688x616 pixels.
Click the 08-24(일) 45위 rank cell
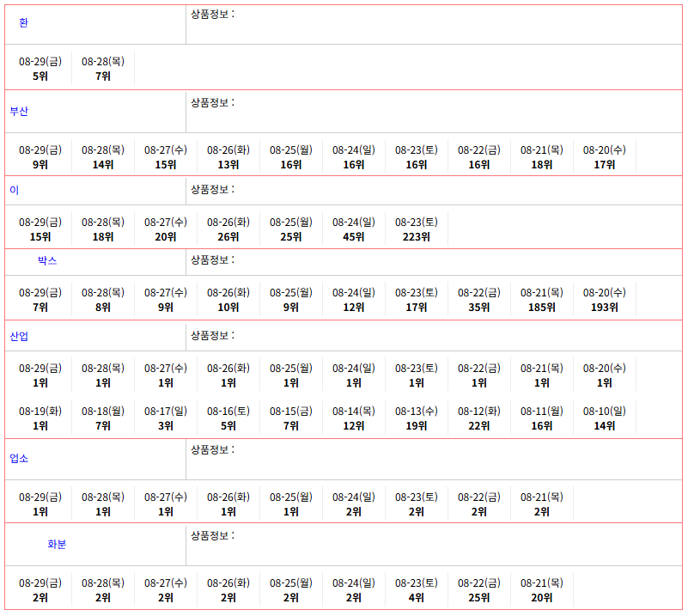point(354,229)
